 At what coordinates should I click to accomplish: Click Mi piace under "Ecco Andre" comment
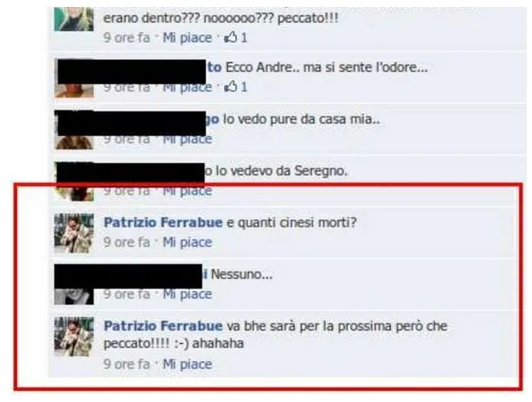point(188,87)
